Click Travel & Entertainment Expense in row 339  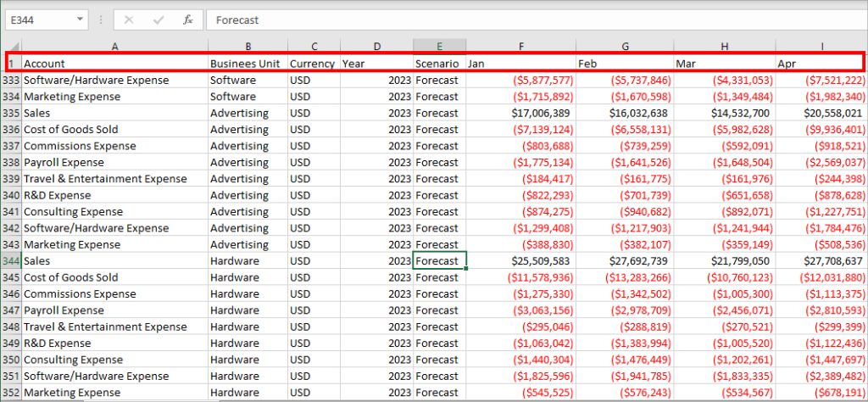[x=114, y=179]
